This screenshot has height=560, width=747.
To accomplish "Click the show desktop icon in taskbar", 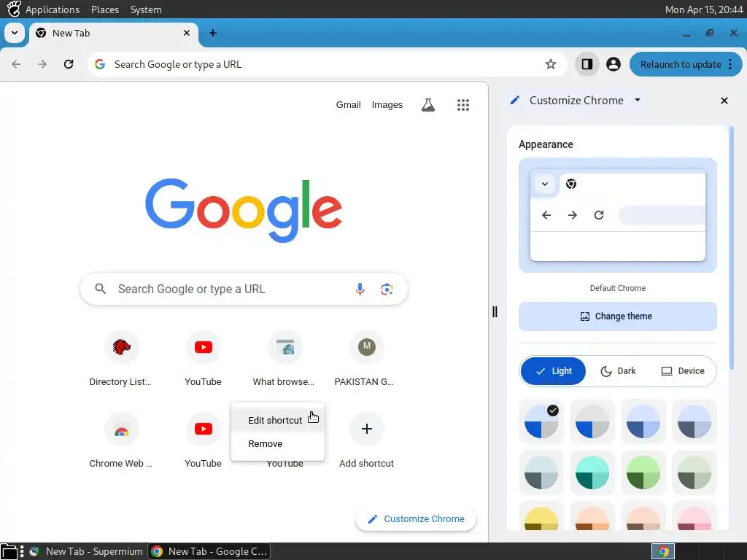I will click(x=9, y=551).
